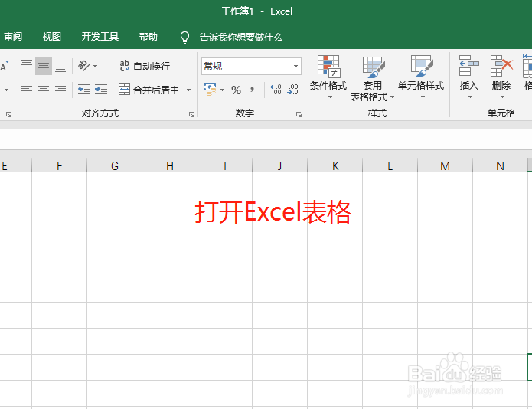Screen dimensions: 532x409
Task: Click the 删除 delete cells icon
Action: click(501, 66)
